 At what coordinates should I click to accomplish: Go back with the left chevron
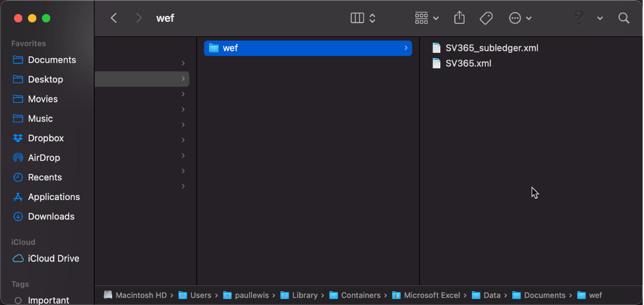[114, 18]
